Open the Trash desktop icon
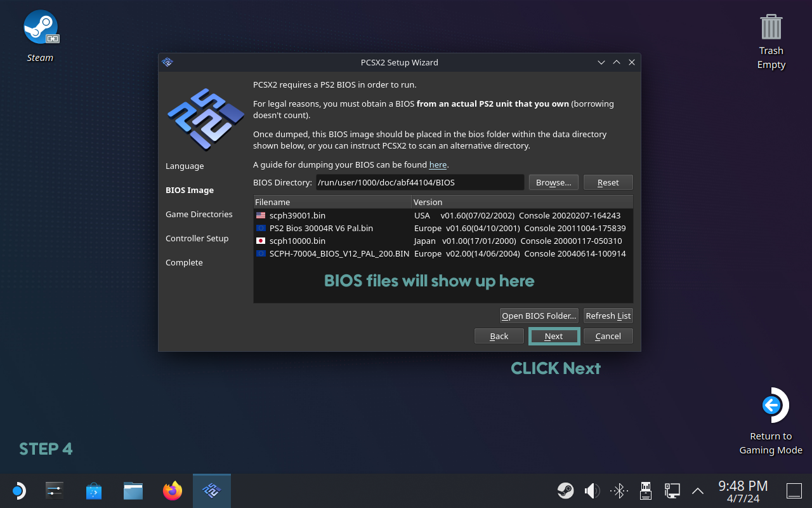The height and width of the screenshot is (508, 812). (x=771, y=27)
